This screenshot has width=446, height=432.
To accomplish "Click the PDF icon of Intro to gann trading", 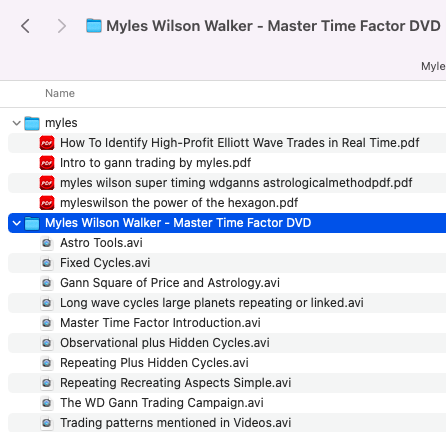I will point(47,163).
